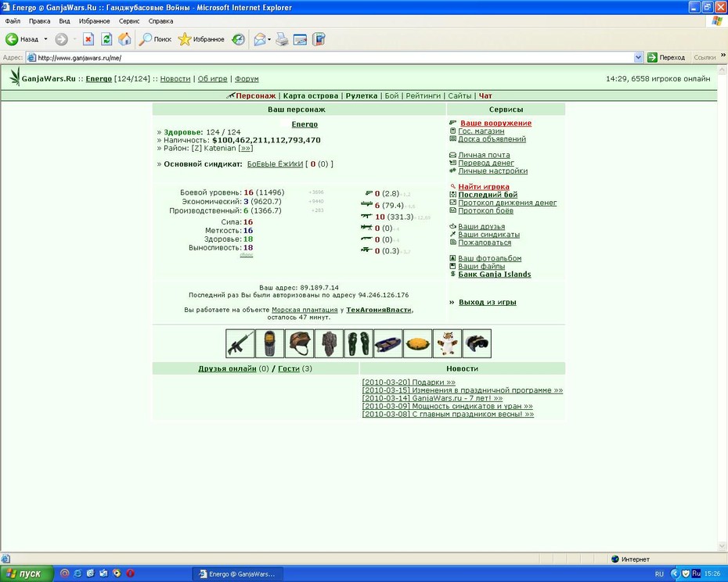728x582 pixels.
Task: Open the Карта острова link
Action: coord(311,95)
